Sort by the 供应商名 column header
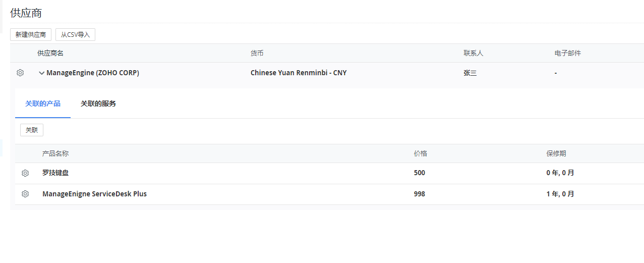 50,53
